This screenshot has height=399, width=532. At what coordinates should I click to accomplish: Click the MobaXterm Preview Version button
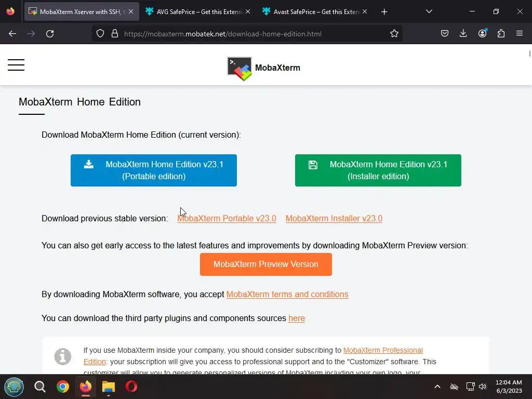(265, 264)
